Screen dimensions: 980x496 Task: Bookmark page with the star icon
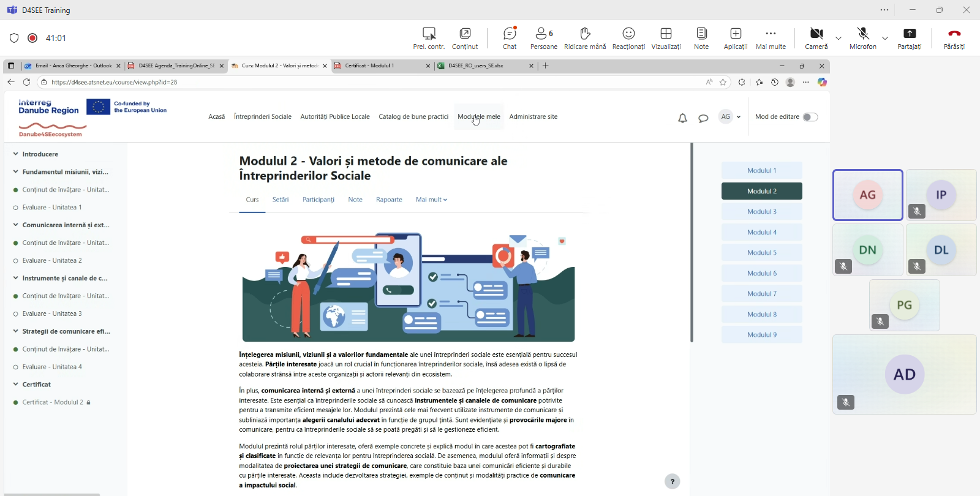click(723, 82)
